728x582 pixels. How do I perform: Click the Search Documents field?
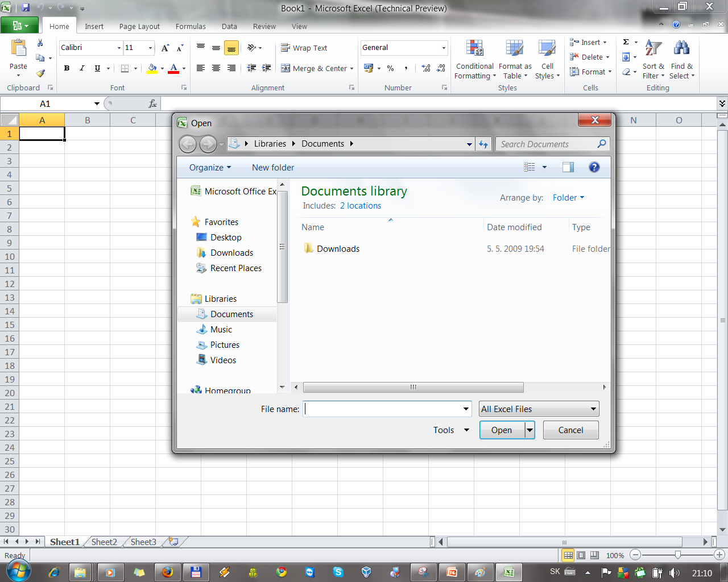click(552, 144)
